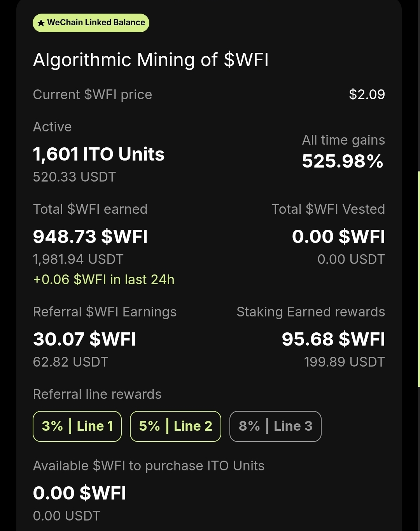
Task: Click the 95.68 $WFI staking rewards amount
Action: (333, 339)
